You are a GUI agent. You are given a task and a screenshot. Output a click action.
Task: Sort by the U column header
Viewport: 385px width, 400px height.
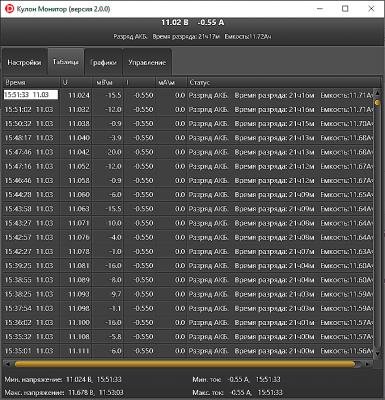(x=76, y=82)
